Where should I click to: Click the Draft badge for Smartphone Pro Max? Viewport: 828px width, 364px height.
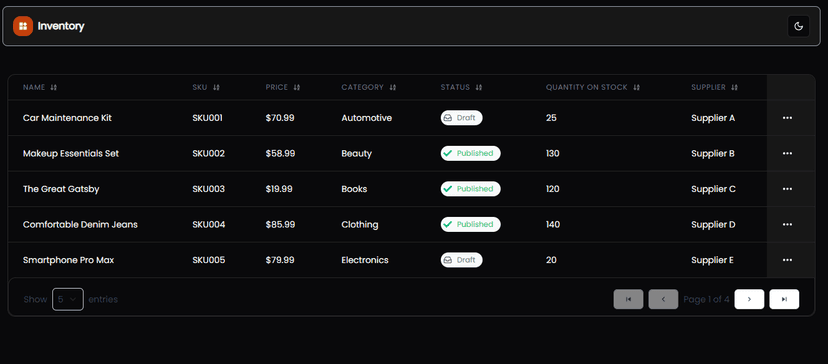click(x=462, y=260)
